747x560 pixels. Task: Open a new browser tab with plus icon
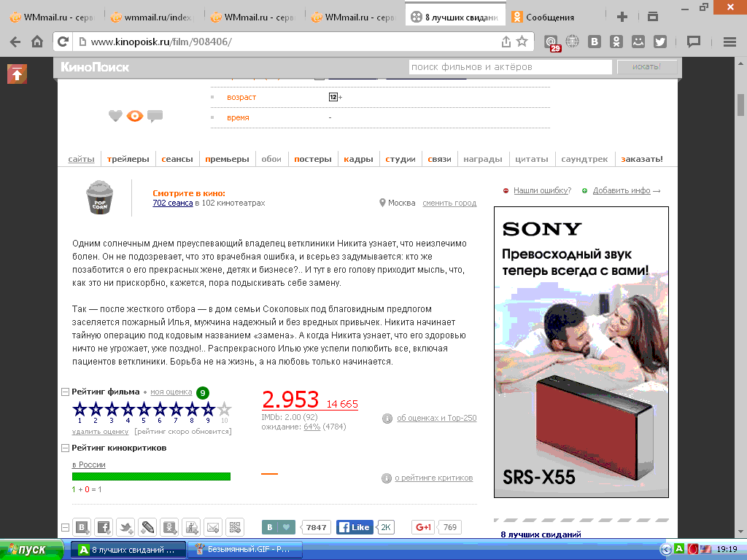[622, 17]
